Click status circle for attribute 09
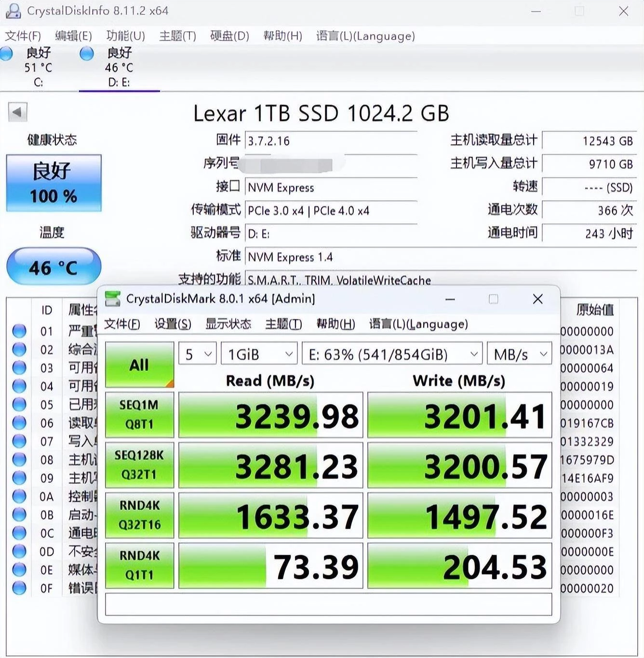The image size is (644, 658). click(19, 478)
